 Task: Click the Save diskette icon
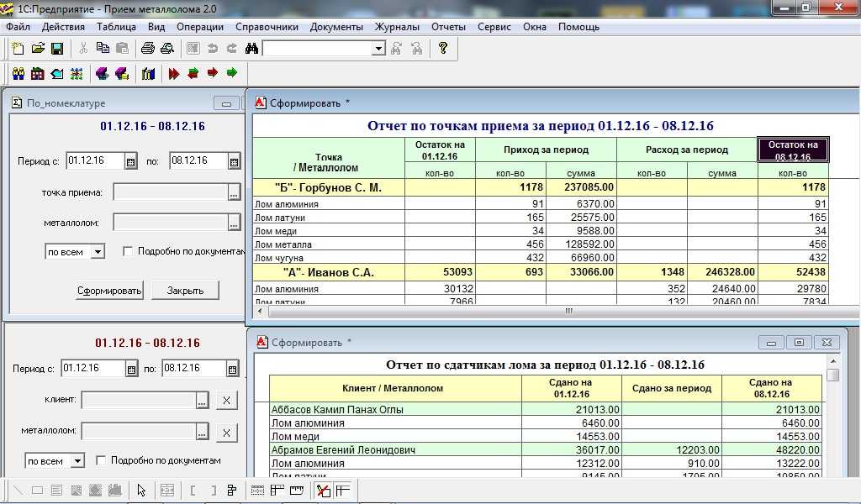click(56, 49)
